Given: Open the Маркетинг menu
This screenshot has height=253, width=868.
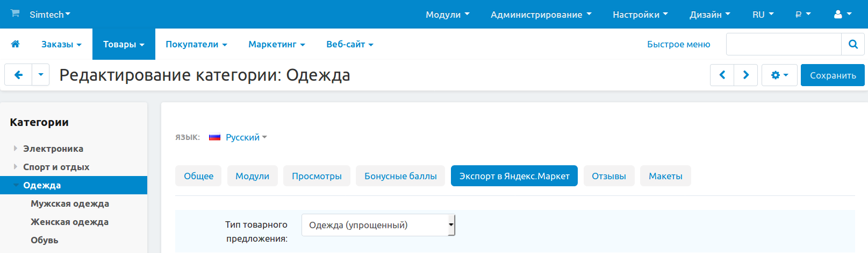Looking at the screenshot, I should pyautogui.click(x=276, y=44).
